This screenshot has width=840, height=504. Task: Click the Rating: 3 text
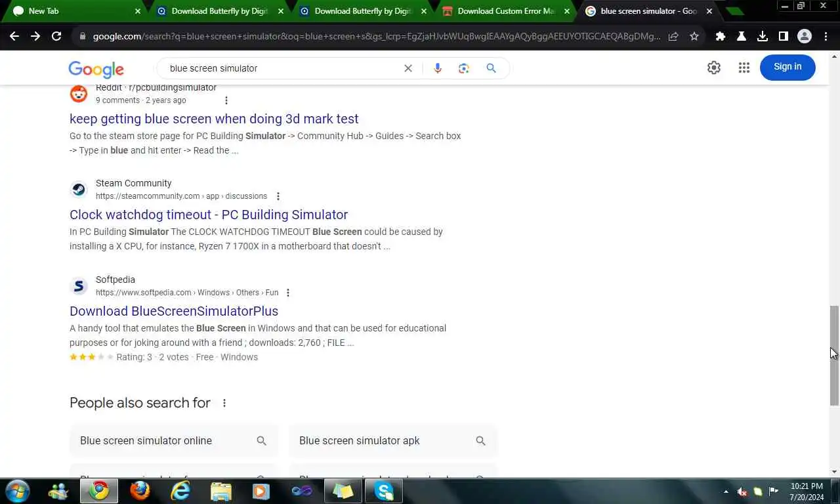[134, 357]
